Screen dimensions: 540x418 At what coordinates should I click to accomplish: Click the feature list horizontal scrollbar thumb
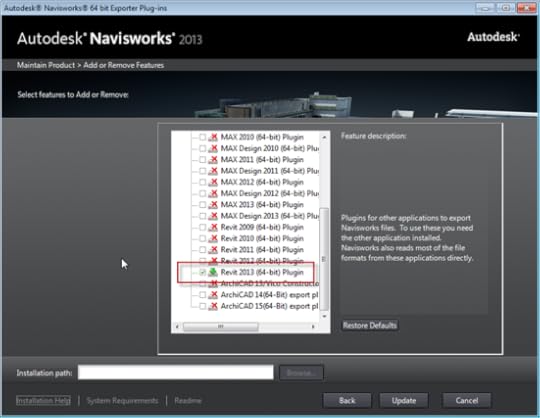point(220,326)
